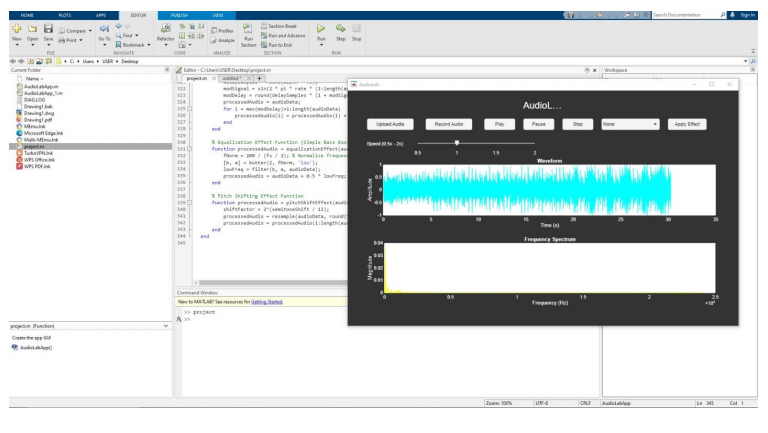Expand the Compare dropdown
The height and width of the screenshot is (433, 768).
pos(88,31)
